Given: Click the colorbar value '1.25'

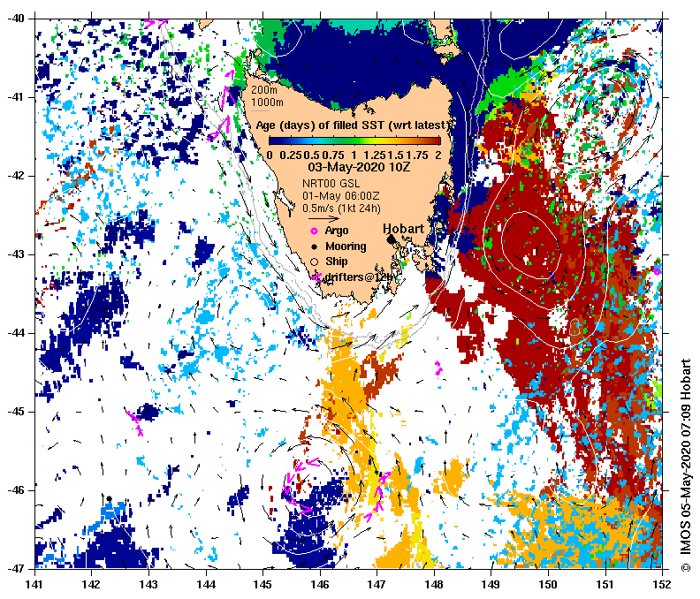Looking at the screenshot, I should 375,155.
